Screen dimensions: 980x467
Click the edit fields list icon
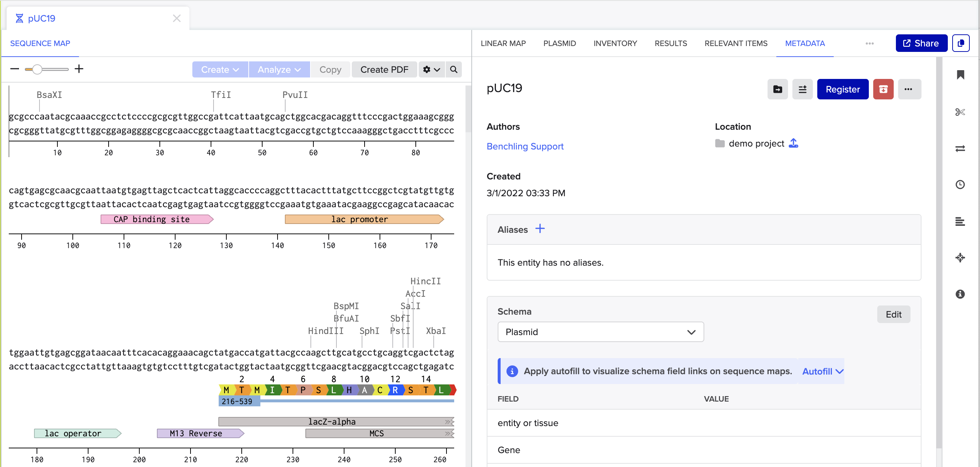pyautogui.click(x=802, y=90)
